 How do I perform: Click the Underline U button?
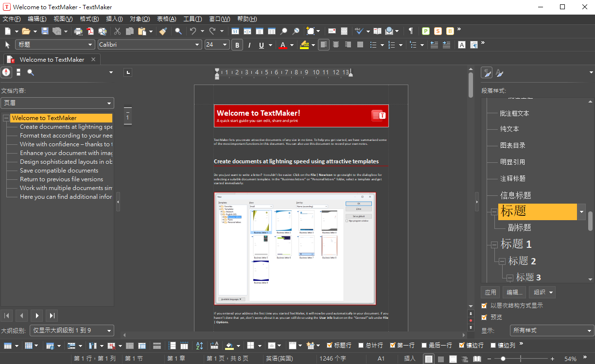click(262, 45)
